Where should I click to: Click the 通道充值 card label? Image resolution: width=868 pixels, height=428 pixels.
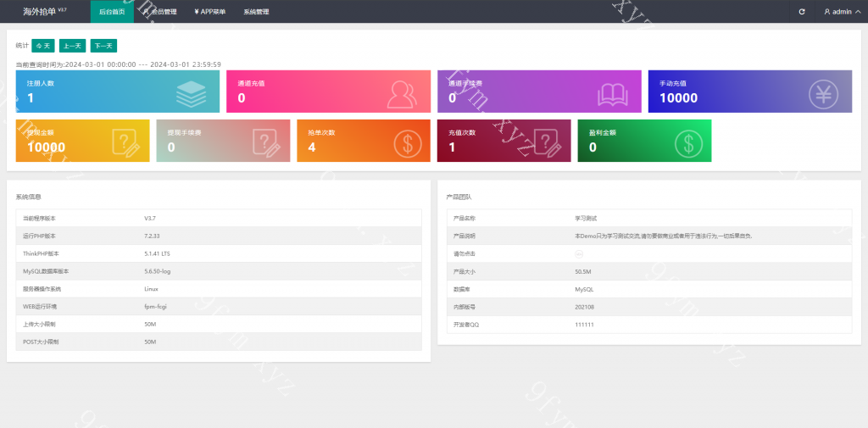tap(251, 83)
